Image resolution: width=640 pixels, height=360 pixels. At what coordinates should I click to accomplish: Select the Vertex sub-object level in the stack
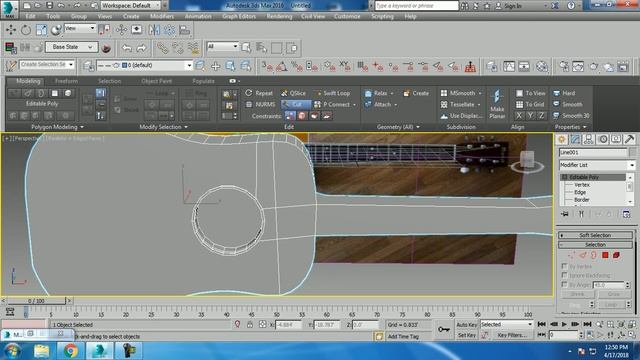582,185
